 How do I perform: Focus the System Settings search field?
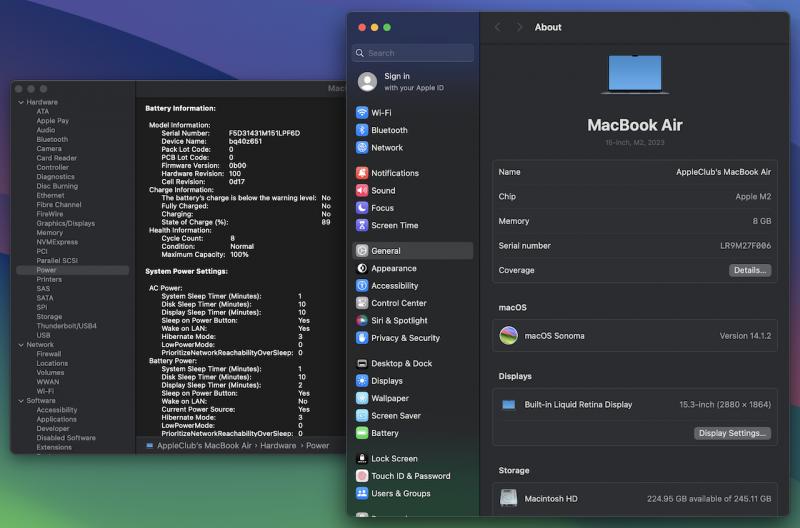[412, 53]
